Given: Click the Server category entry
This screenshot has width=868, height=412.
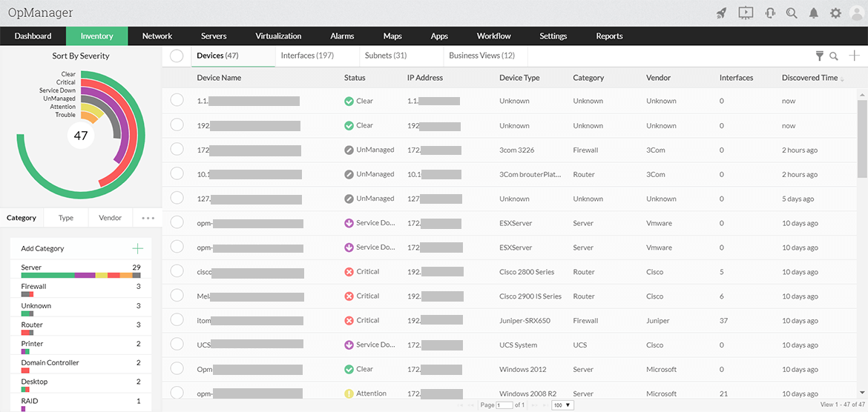Looking at the screenshot, I should point(32,268).
